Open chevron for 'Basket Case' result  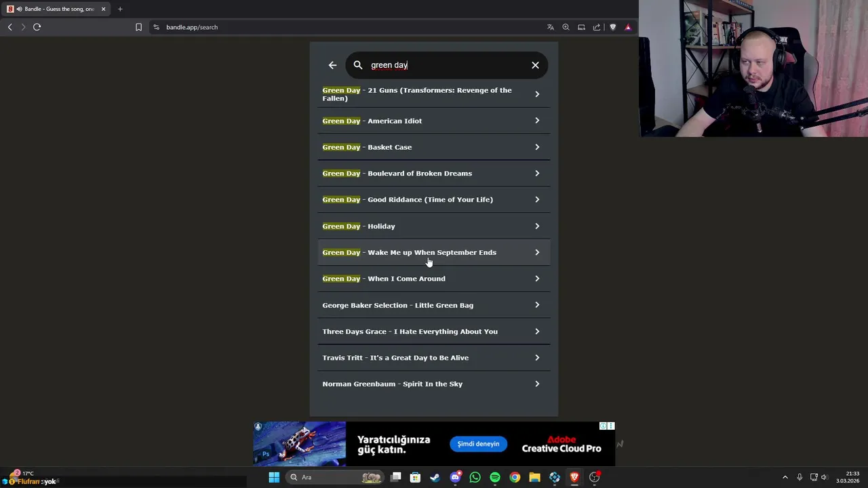point(537,147)
